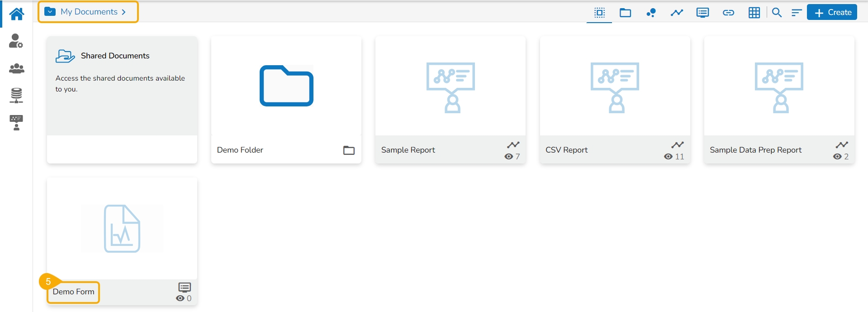Open the search magnifier icon
This screenshot has height=312, width=868.
[777, 13]
